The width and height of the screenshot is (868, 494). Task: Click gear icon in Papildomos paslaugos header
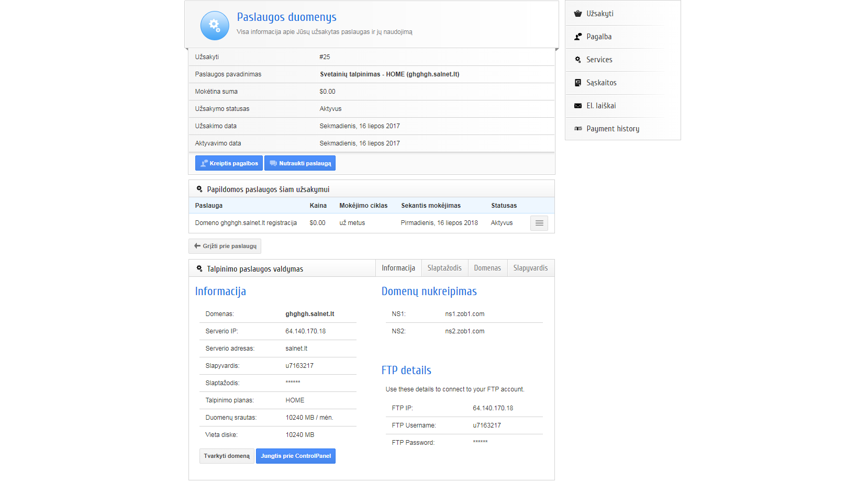pos(199,189)
